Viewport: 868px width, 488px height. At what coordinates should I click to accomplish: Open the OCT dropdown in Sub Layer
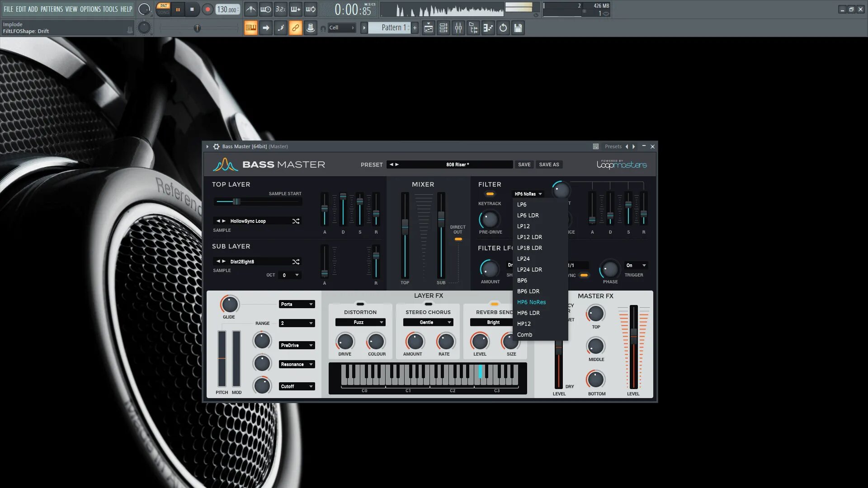click(x=289, y=275)
